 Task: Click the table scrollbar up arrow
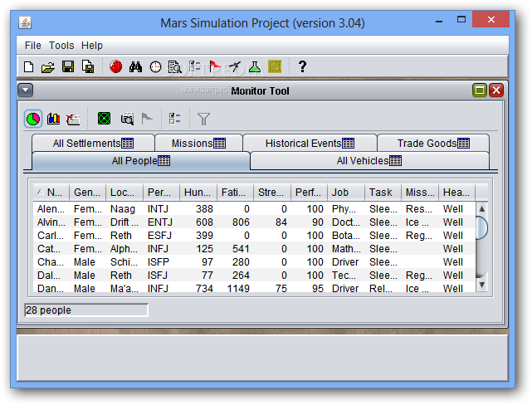[481, 208]
